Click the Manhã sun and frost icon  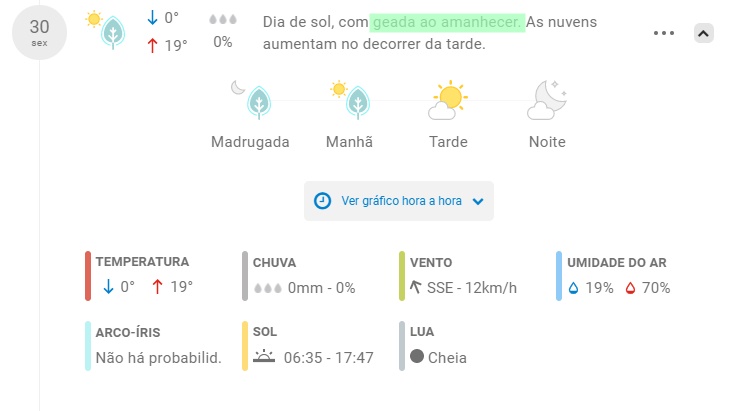click(x=350, y=100)
